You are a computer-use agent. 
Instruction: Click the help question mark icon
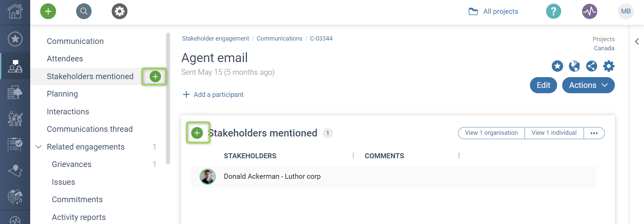(553, 11)
